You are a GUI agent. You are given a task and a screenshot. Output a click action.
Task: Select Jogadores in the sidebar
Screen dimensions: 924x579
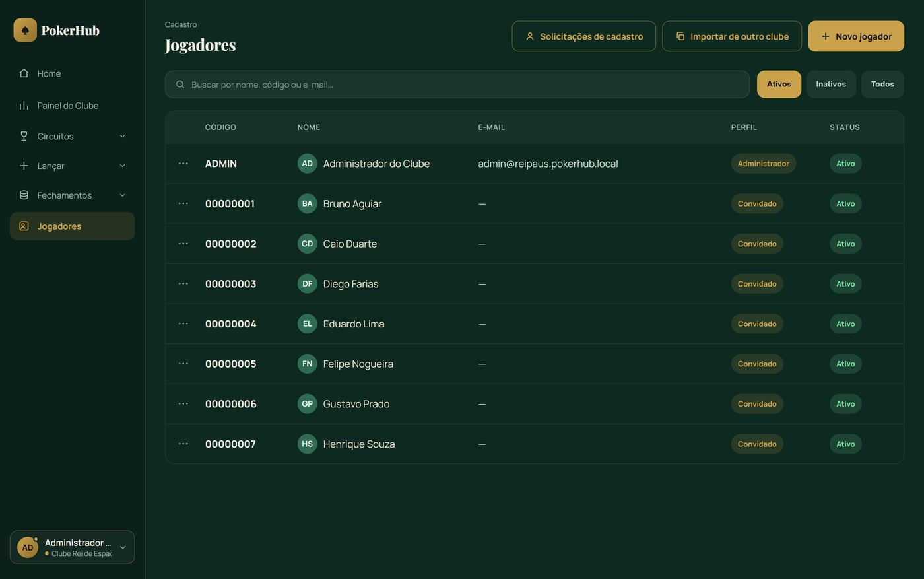point(73,226)
